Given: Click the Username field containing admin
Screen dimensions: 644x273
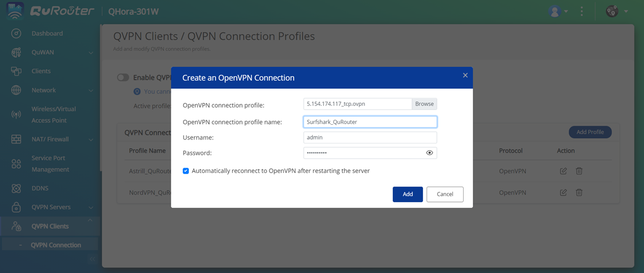Looking at the screenshot, I should 370,138.
